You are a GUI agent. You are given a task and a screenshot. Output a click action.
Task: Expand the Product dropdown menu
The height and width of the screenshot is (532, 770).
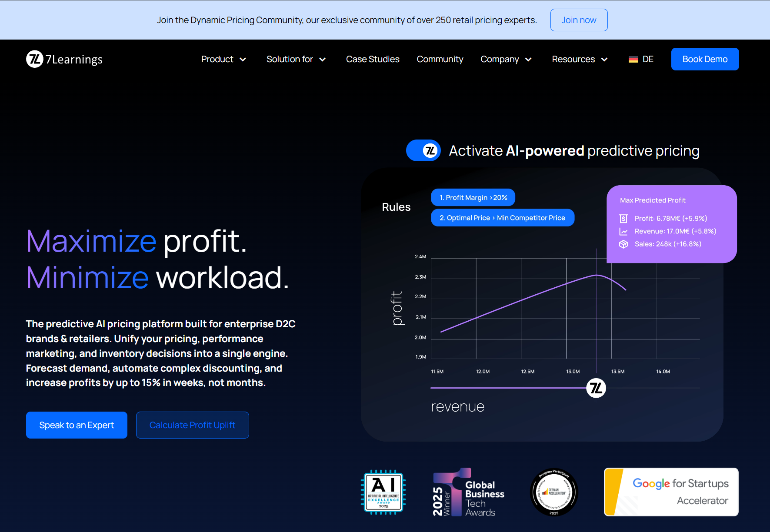(223, 59)
